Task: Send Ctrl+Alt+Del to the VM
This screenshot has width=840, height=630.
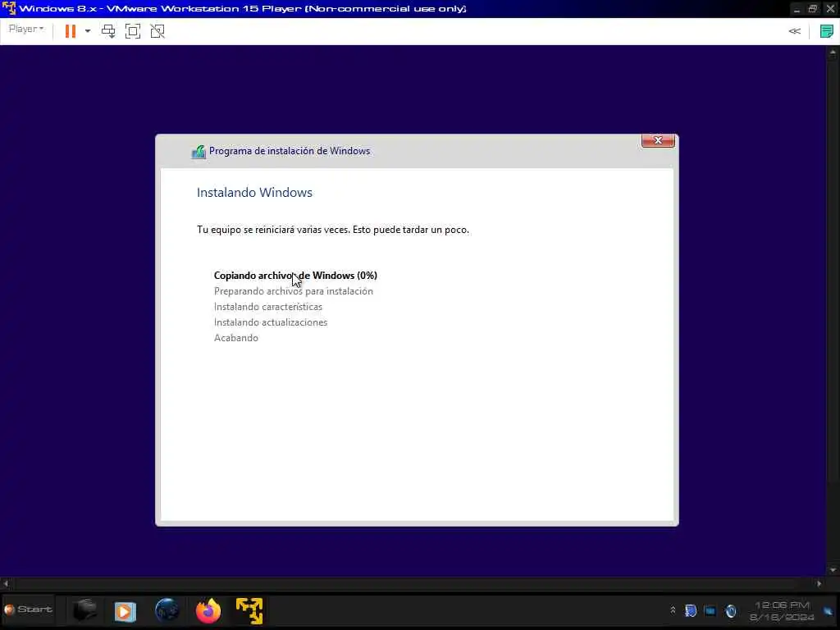Action: (108, 31)
